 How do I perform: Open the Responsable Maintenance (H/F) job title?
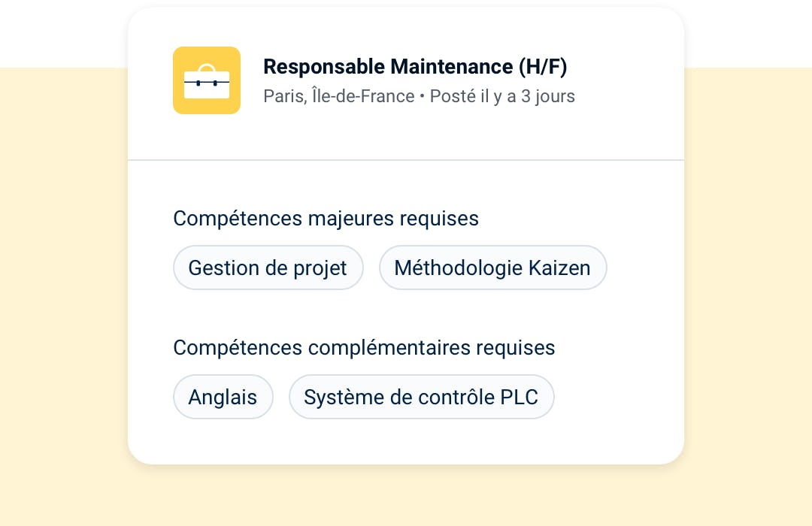[415, 67]
